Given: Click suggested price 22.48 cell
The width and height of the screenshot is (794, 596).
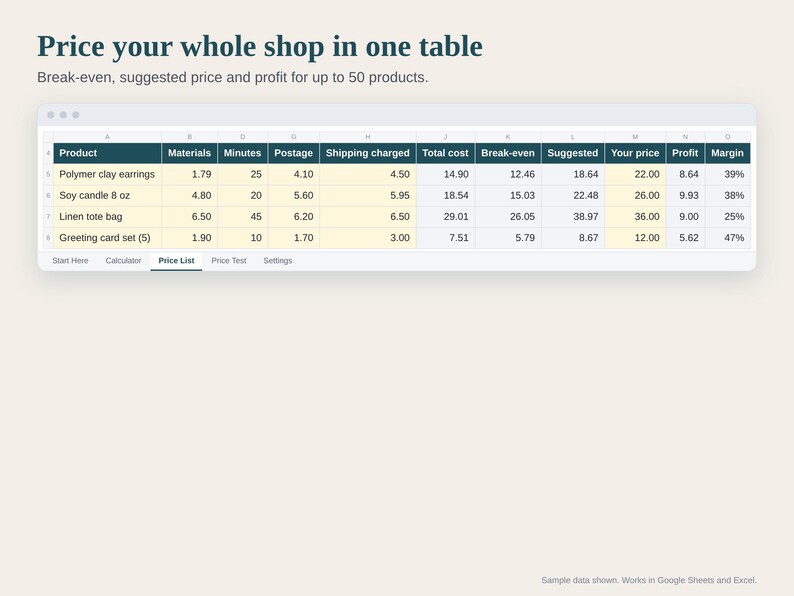Looking at the screenshot, I should (x=573, y=195).
